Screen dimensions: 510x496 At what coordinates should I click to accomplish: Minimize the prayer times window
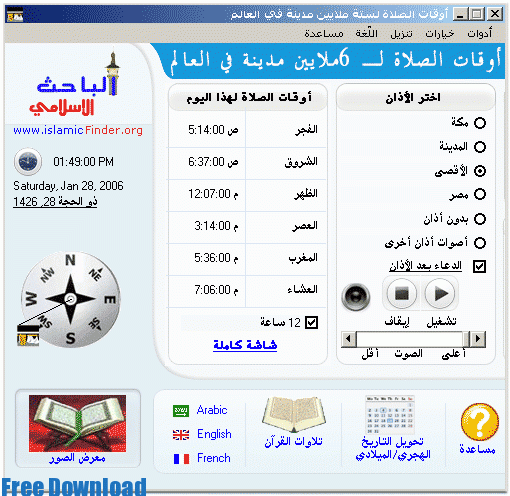coord(460,14)
